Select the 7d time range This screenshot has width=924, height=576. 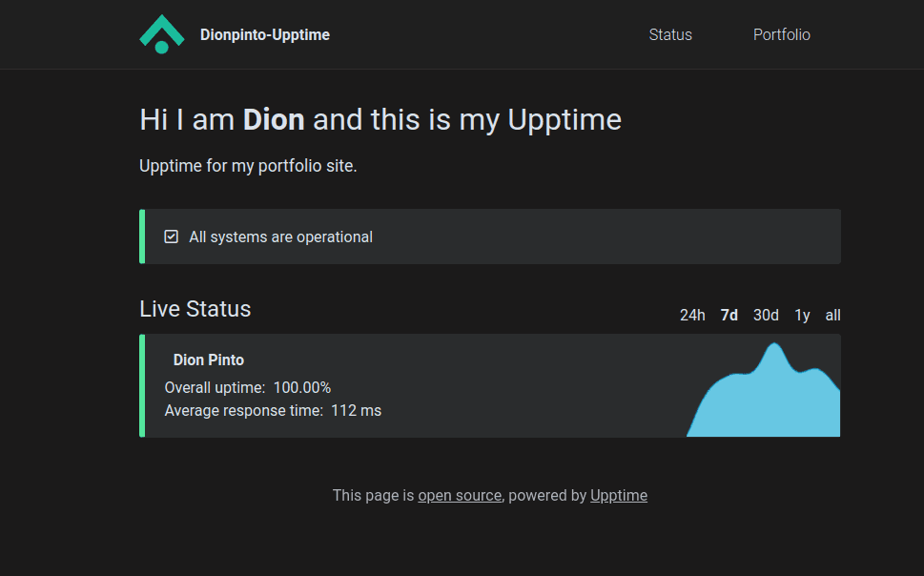[x=729, y=315]
